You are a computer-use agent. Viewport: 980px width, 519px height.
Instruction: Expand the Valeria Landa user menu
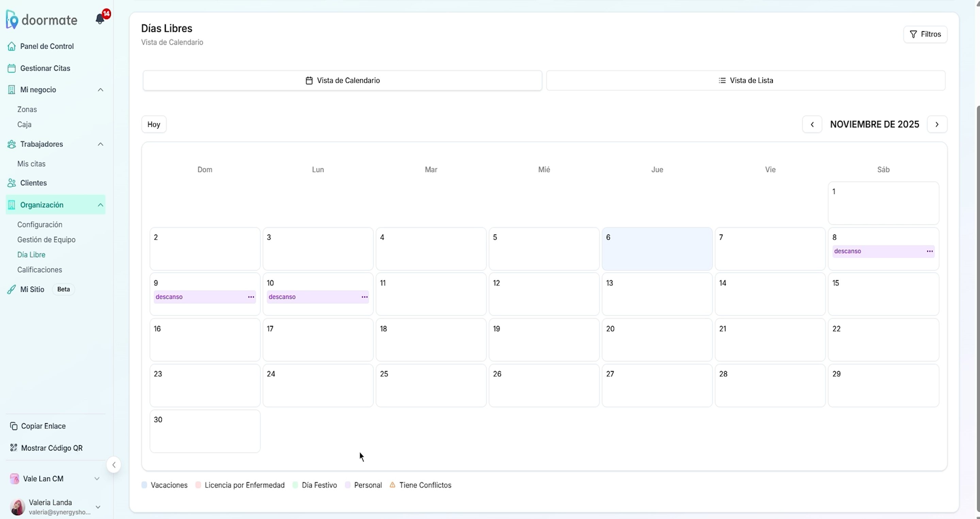[98, 507]
